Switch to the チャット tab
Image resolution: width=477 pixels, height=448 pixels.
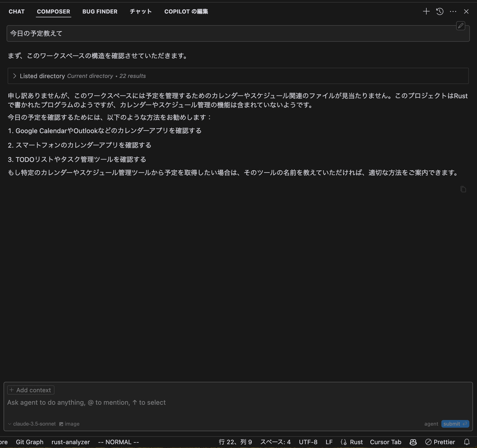tap(141, 11)
